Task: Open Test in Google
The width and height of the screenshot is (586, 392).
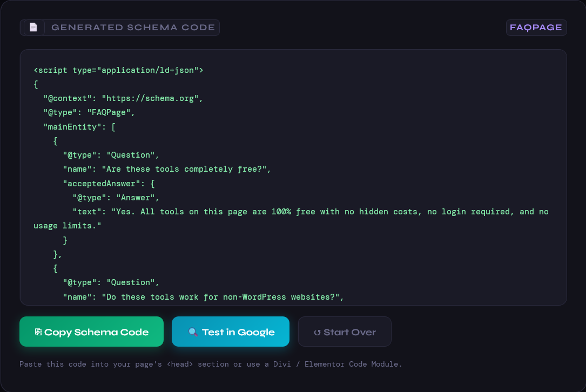Action: [x=231, y=332]
